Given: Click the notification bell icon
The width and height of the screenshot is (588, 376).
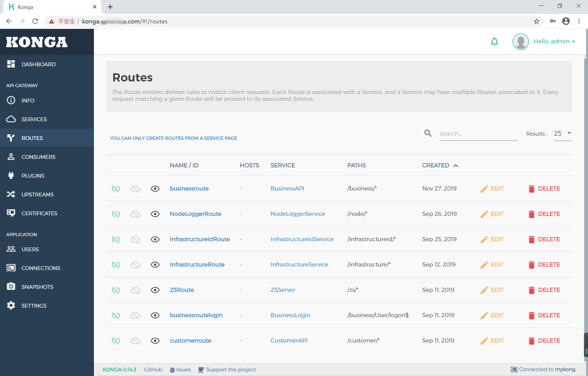Looking at the screenshot, I should 495,41.
